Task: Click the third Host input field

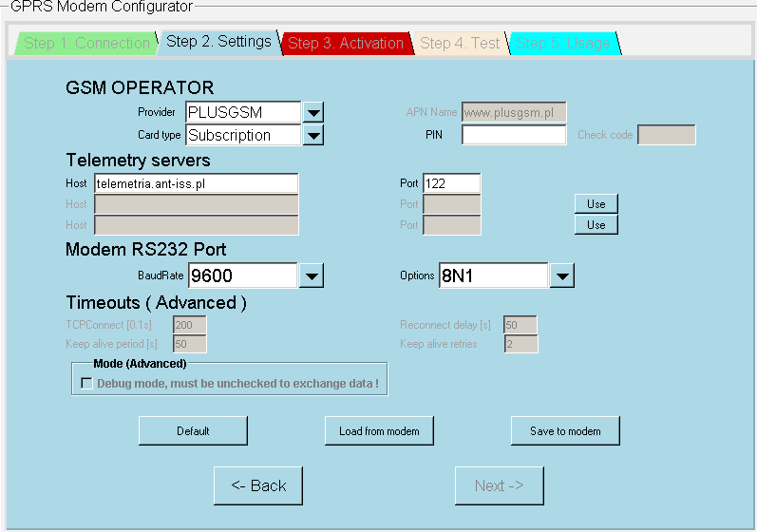Action: 196,225
